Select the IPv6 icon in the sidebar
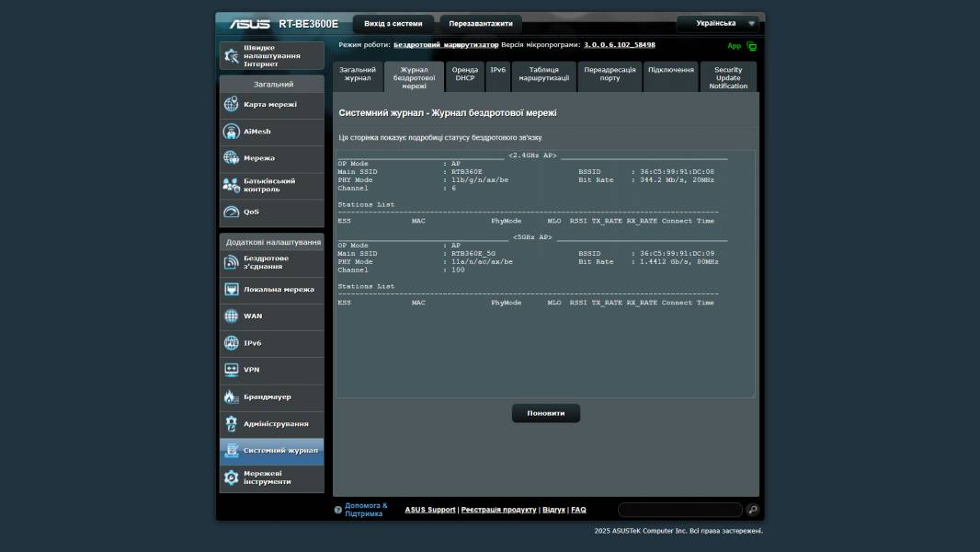980x552 pixels. coord(232,343)
